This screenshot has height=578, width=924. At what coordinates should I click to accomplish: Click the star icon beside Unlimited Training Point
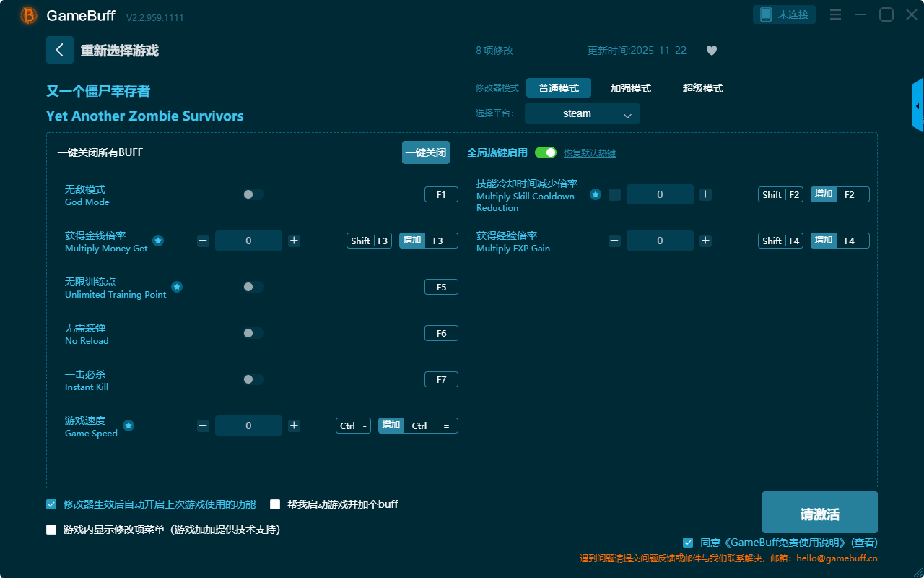click(177, 287)
